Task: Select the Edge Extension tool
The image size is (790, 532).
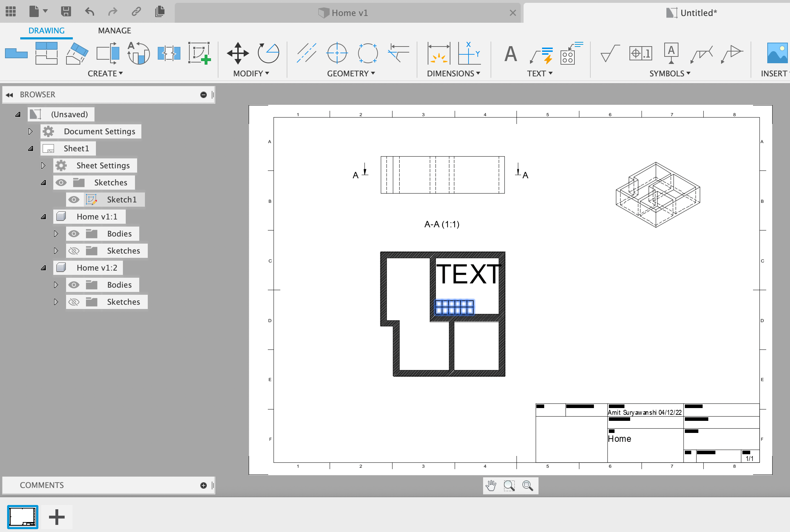Action: [x=398, y=53]
